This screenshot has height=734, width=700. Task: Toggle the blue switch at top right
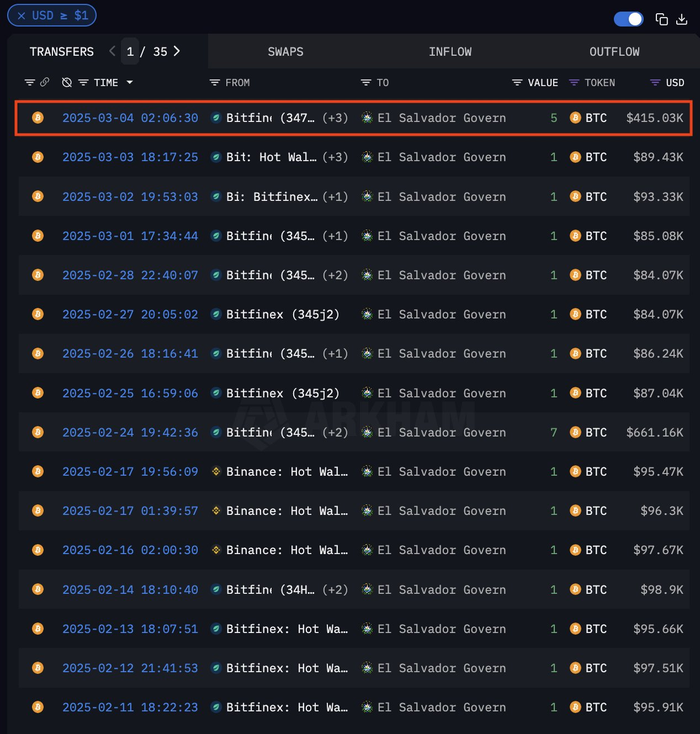[628, 19]
